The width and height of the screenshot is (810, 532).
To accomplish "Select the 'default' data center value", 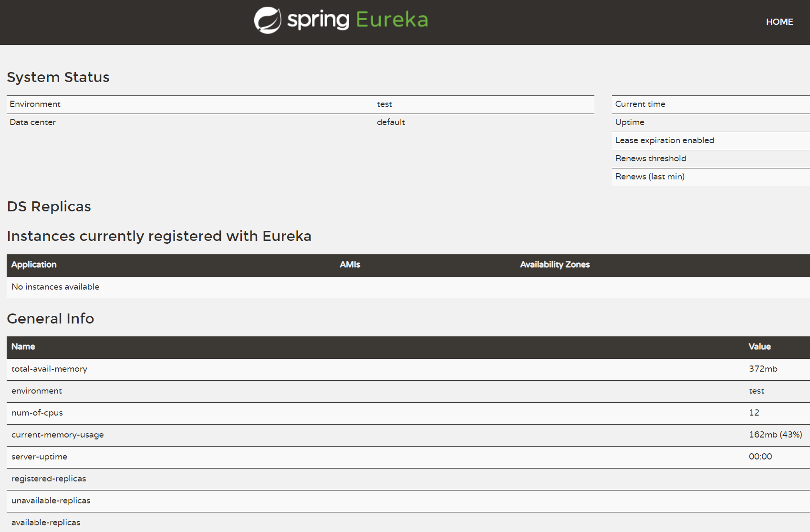I will pyautogui.click(x=391, y=122).
